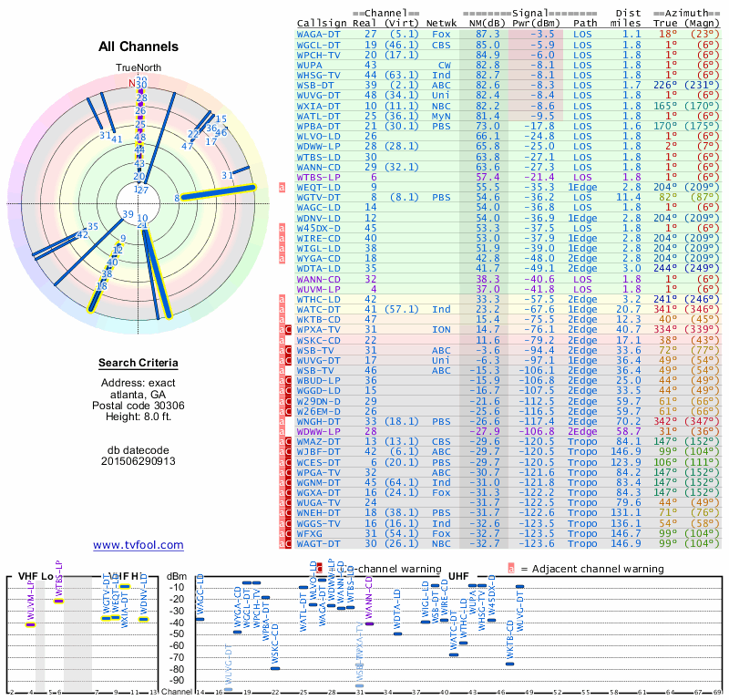Screen dimensions: 729x700
Task: Select the WXIA-DT callsign
Action: click(x=318, y=106)
